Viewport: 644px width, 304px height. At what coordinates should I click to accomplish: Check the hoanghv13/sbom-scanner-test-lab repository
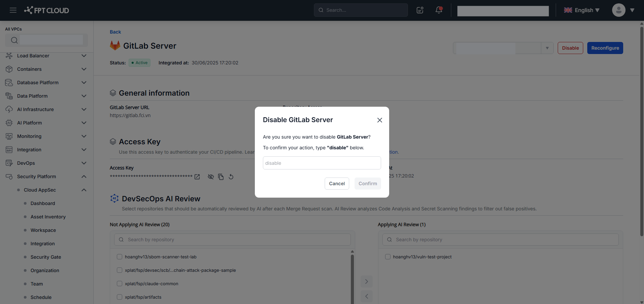120,257
